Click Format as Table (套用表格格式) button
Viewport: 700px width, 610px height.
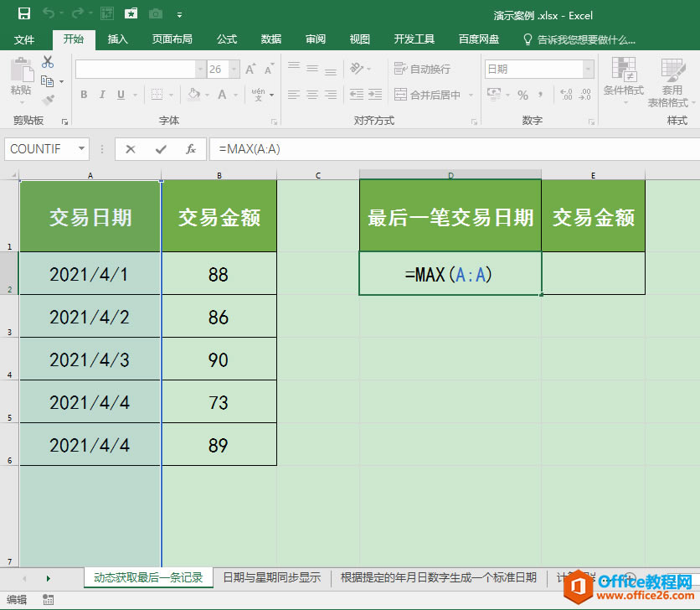[x=672, y=83]
